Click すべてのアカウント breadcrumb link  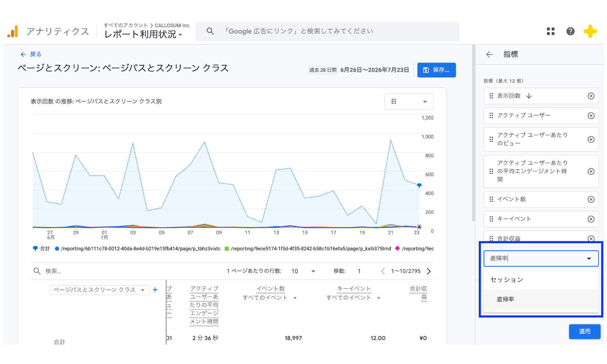(x=126, y=25)
